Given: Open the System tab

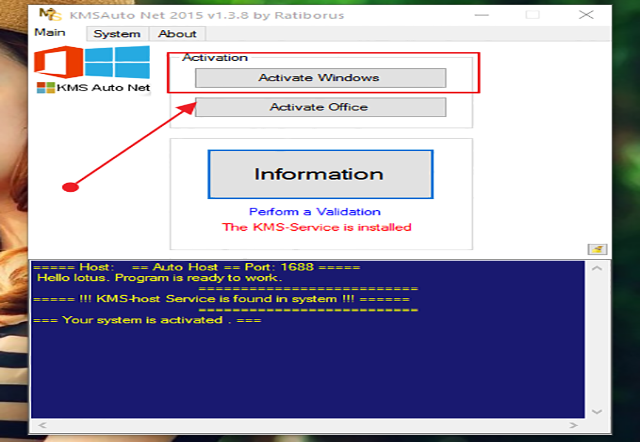Looking at the screenshot, I should (x=117, y=33).
